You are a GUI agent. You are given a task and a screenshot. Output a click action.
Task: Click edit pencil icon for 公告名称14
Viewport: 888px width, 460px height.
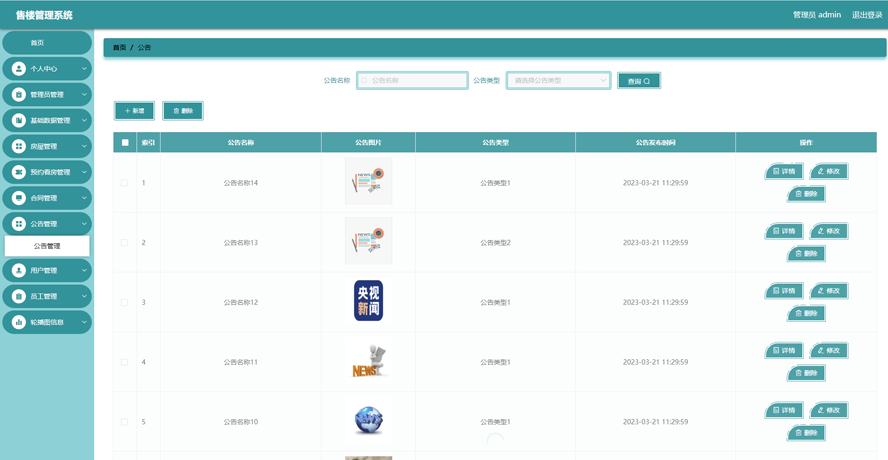pos(821,171)
